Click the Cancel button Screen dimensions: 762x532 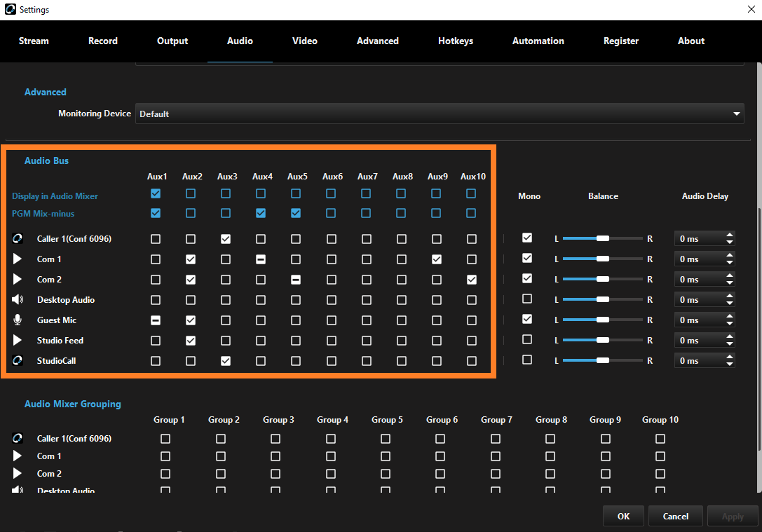(676, 516)
